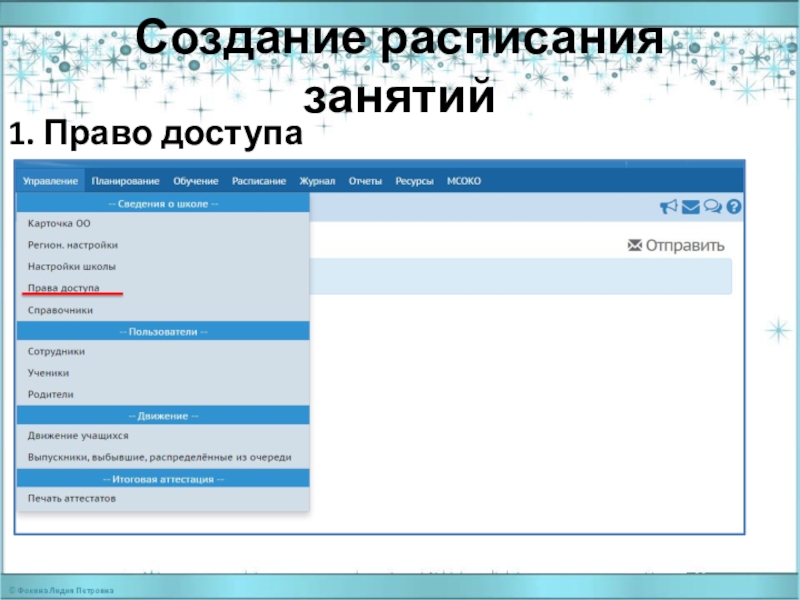Viewport: 800px width, 600px height.
Task: Open the Ресурсы menu
Action: 414,181
